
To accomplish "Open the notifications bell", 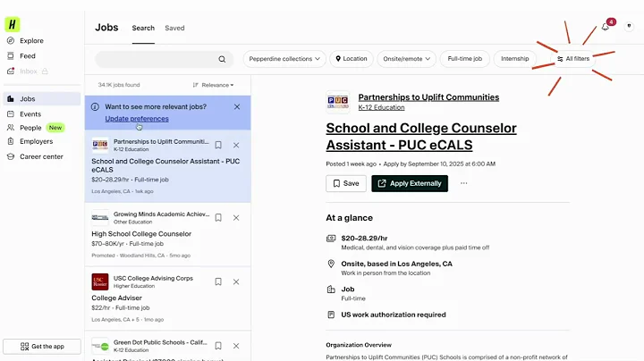I will (x=605, y=27).
